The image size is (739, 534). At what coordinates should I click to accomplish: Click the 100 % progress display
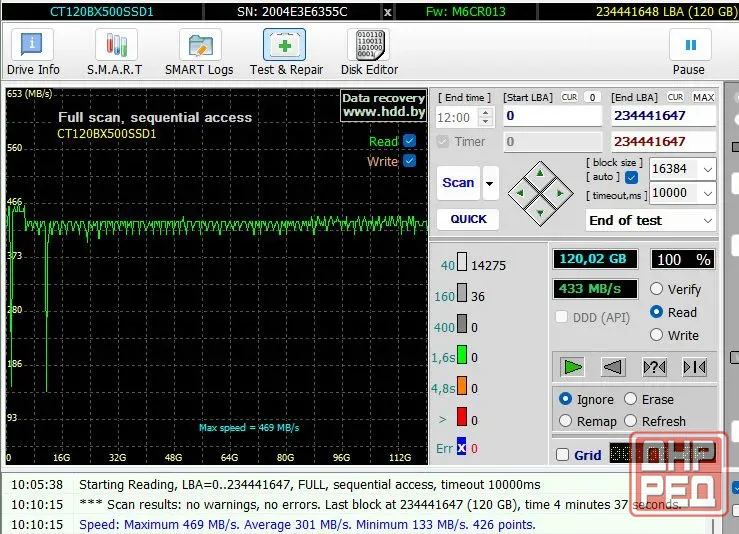[682, 259]
